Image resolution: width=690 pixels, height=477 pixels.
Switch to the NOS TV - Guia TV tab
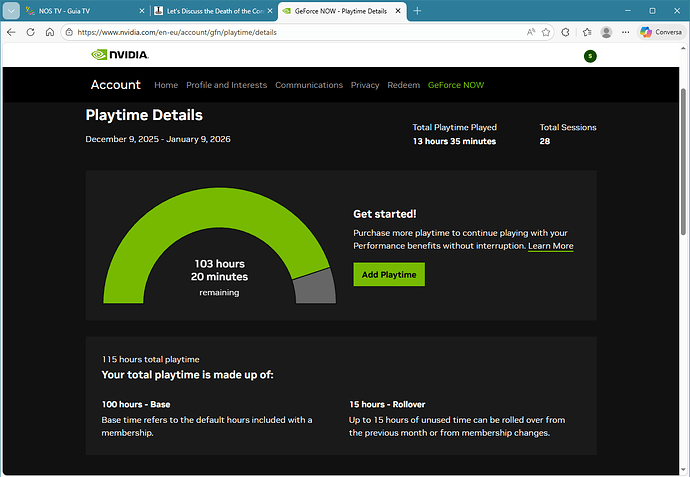coord(75,10)
